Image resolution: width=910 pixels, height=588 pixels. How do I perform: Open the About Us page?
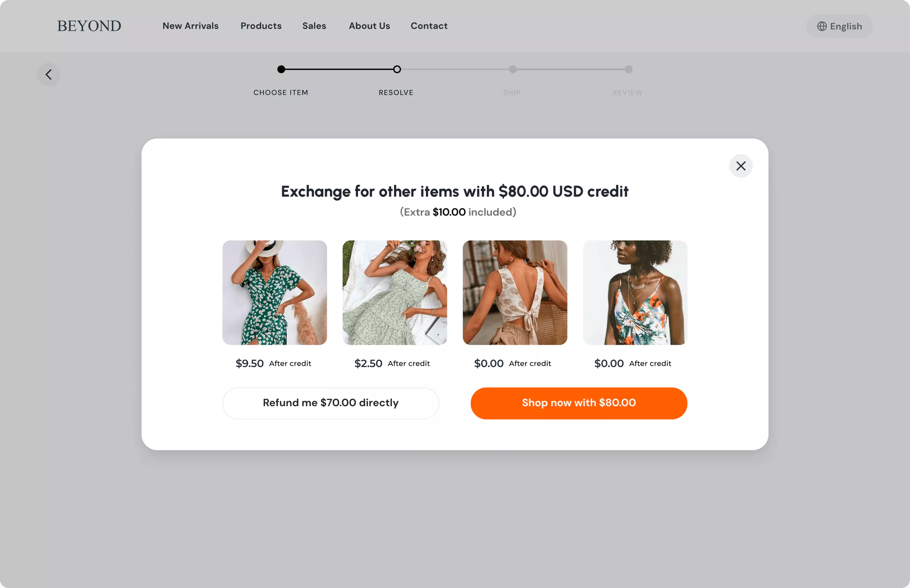click(x=369, y=26)
